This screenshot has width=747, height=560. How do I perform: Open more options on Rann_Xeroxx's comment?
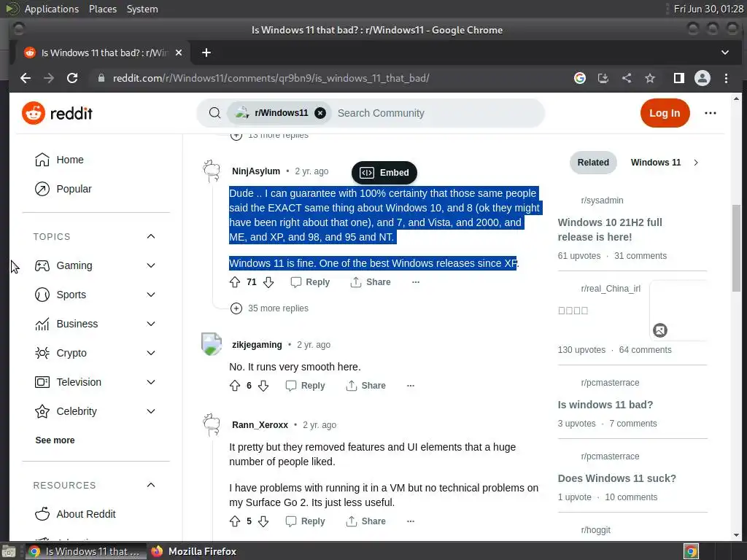pyautogui.click(x=411, y=521)
